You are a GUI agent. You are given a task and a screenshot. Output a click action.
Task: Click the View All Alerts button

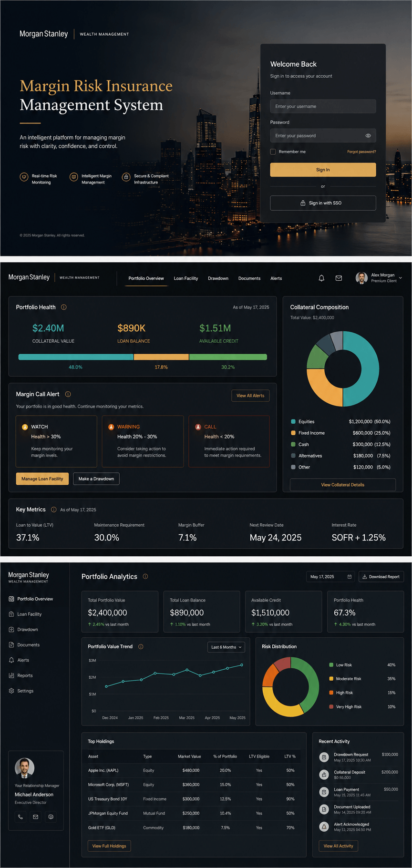point(250,396)
